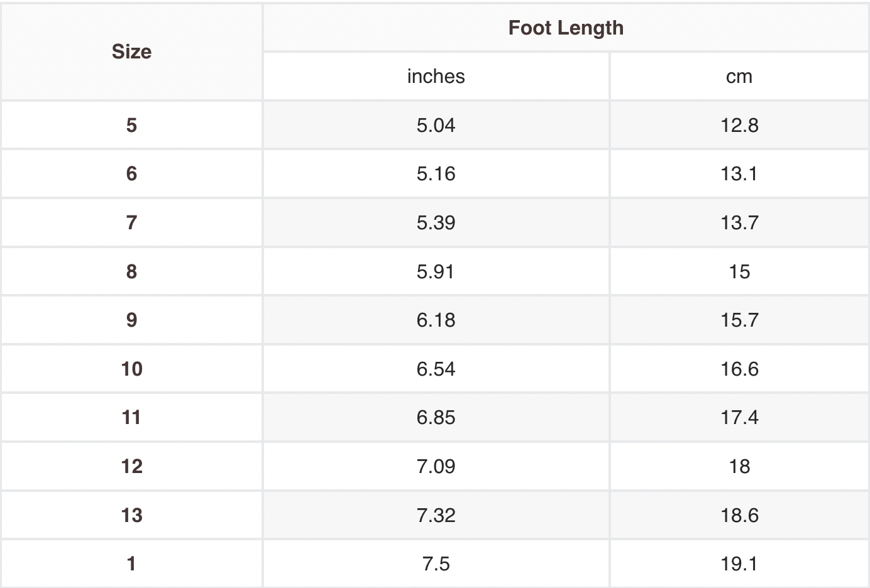Select the 13.1 cm value
870x588 pixels.
tap(739, 173)
